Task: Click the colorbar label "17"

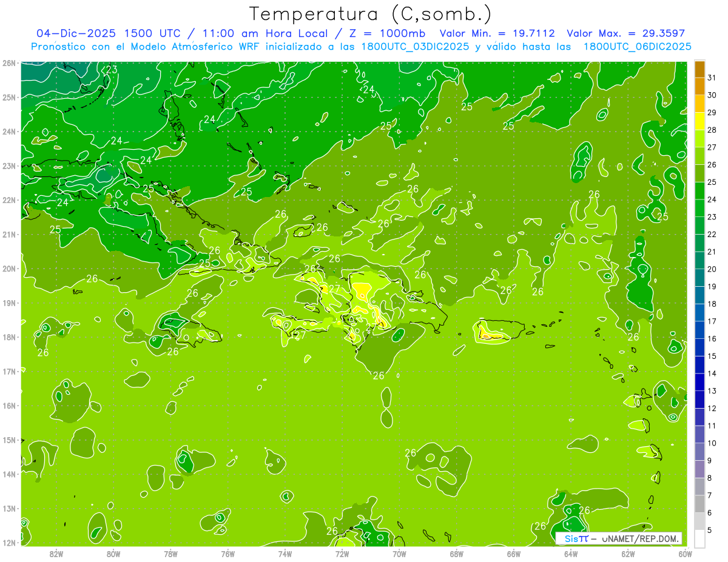Action: (712, 321)
